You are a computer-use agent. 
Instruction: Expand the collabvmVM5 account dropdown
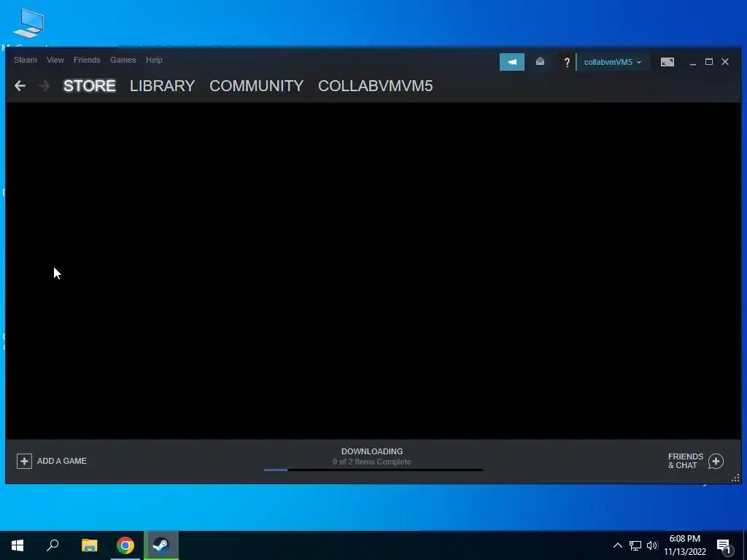click(613, 63)
